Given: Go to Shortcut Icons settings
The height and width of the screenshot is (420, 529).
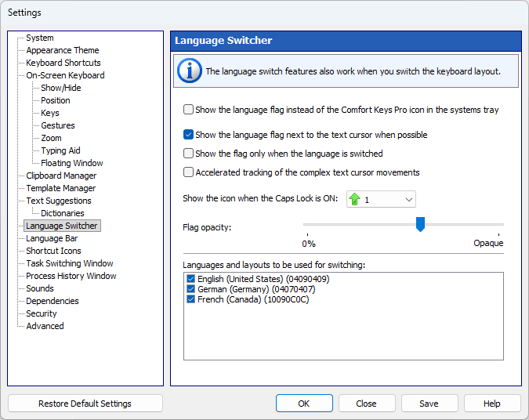Looking at the screenshot, I should 53,251.
